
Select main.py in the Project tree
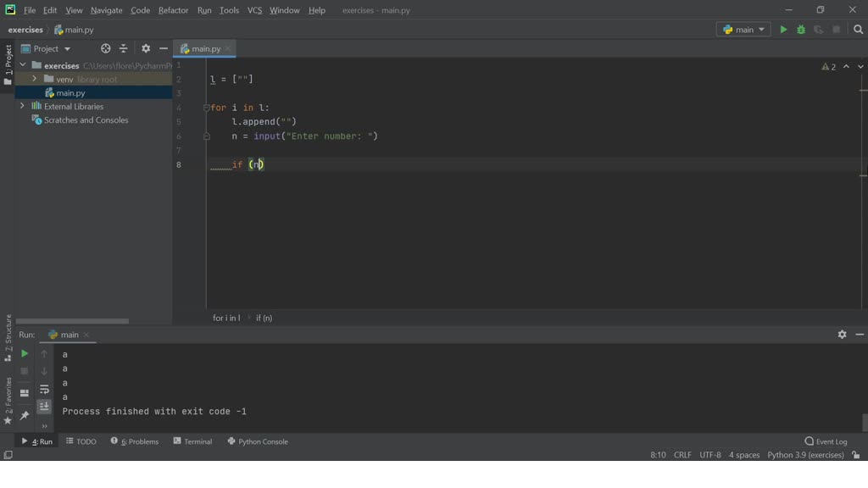[x=70, y=93]
